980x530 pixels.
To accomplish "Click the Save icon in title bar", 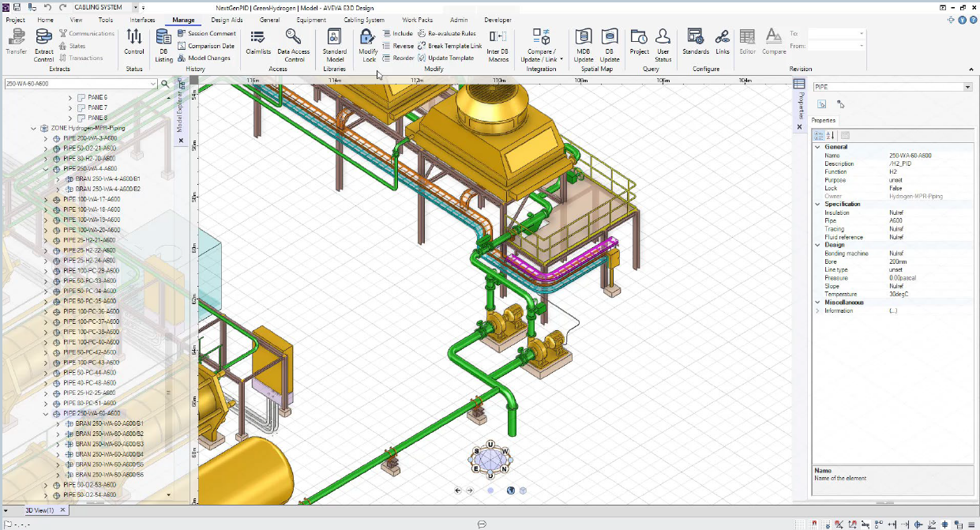I will click(x=17, y=7).
